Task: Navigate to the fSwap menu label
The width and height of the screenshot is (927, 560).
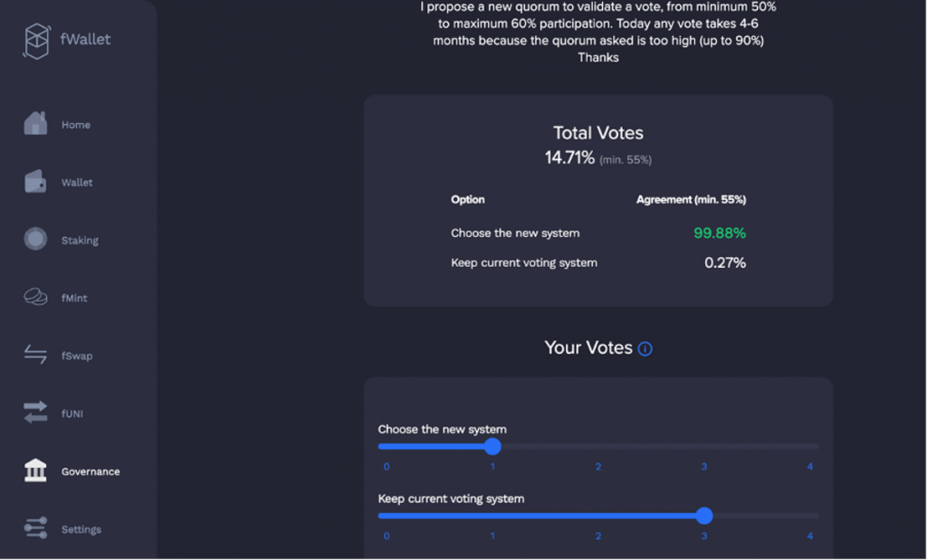Action: [77, 356]
